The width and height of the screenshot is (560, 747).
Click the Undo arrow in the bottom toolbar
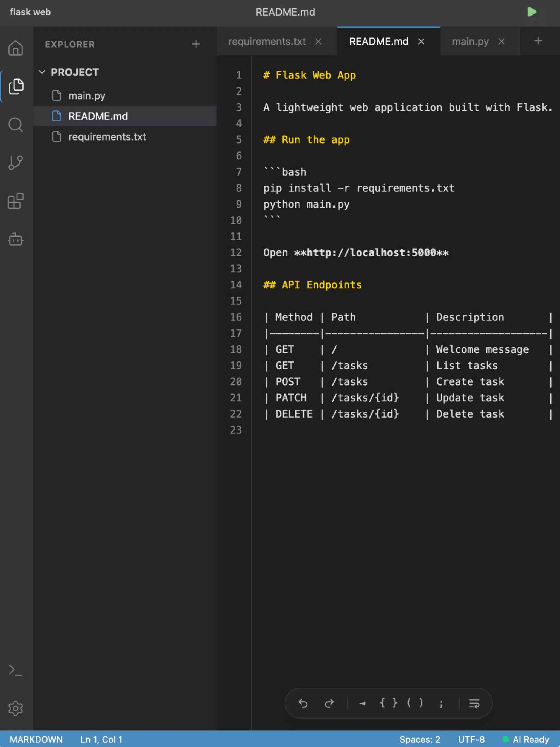coord(303,703)
